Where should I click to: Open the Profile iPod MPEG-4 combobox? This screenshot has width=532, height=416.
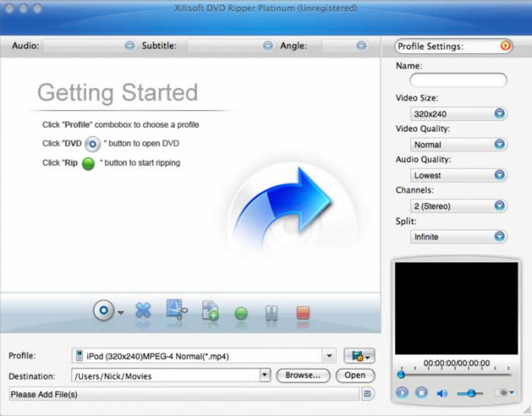pos(204,356)
